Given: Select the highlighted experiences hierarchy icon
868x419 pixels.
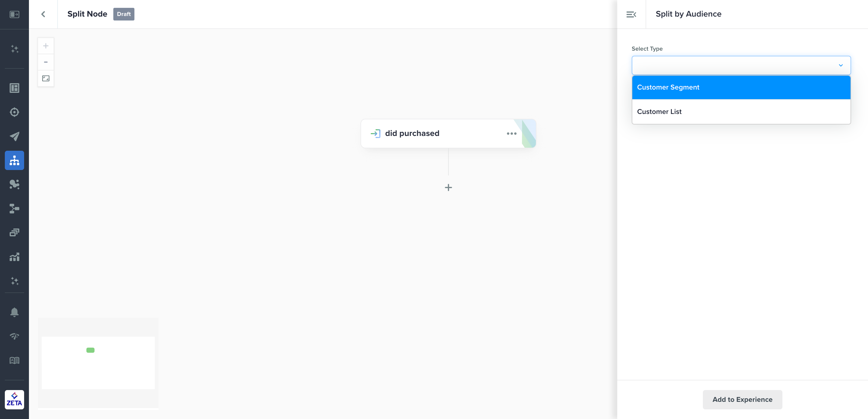Looking at the screenshot, I should click(14, 160).
